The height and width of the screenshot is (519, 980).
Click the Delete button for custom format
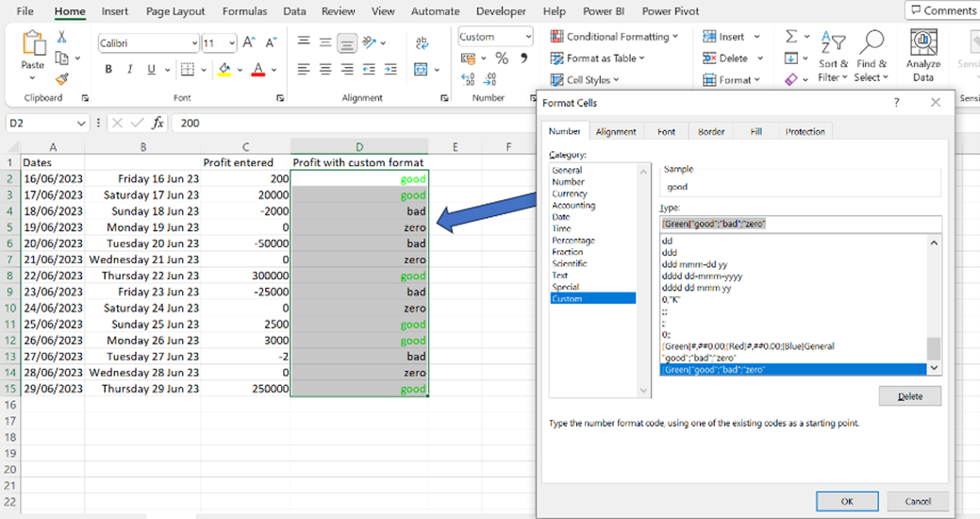coord(909,395)
